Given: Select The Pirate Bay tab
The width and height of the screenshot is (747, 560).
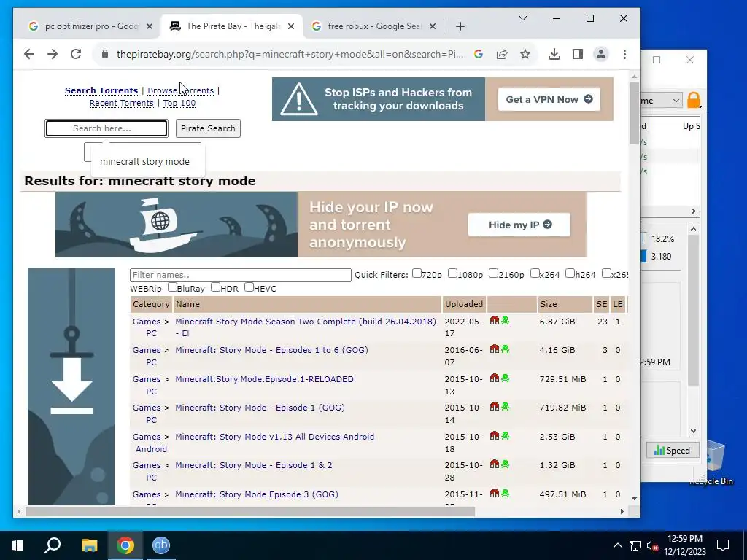Looking at the screenshot, I should pyautogui.click(x=233, y=27).
